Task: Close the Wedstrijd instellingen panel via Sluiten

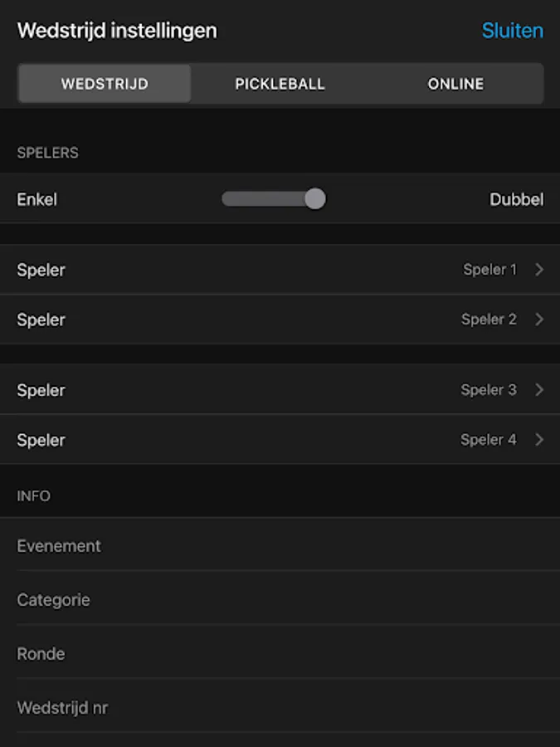Action: 512,31
